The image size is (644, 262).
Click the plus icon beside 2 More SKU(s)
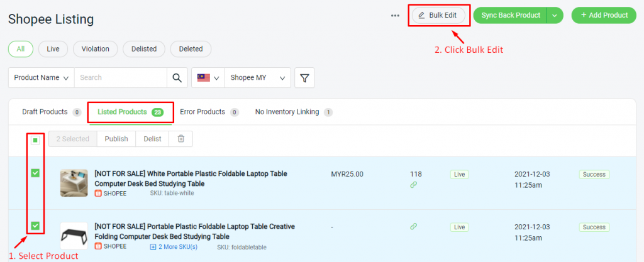[x=153, y=247]
